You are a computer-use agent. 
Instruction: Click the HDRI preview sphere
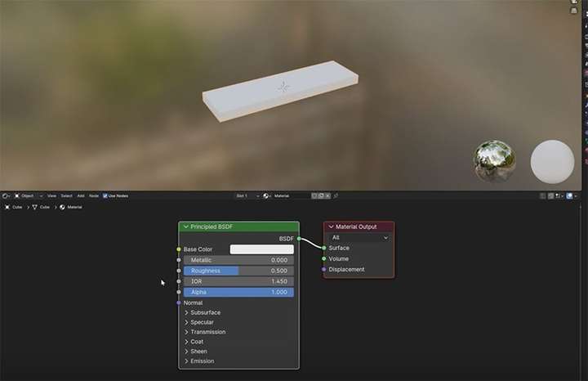494,161
